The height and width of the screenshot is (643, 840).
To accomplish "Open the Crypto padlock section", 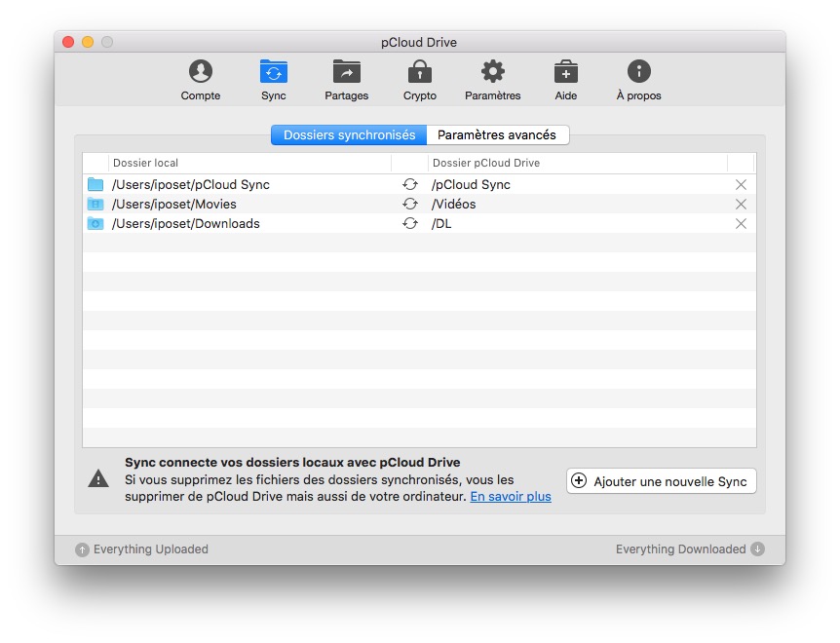I will point(419,80).
